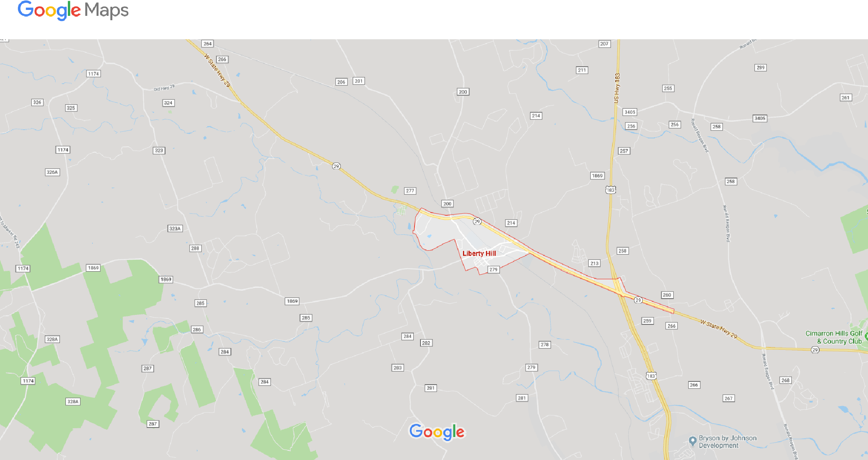
Task: Click the road 326A marker
Action: point(52,172)
